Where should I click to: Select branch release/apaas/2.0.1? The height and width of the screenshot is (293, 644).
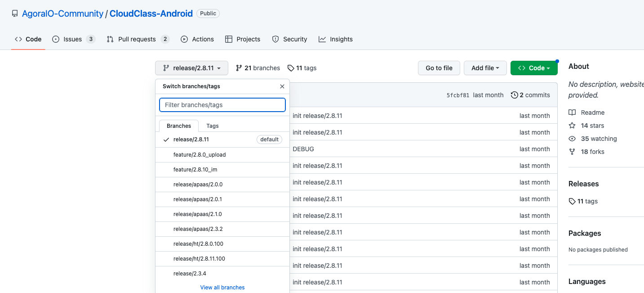[222, 199]
